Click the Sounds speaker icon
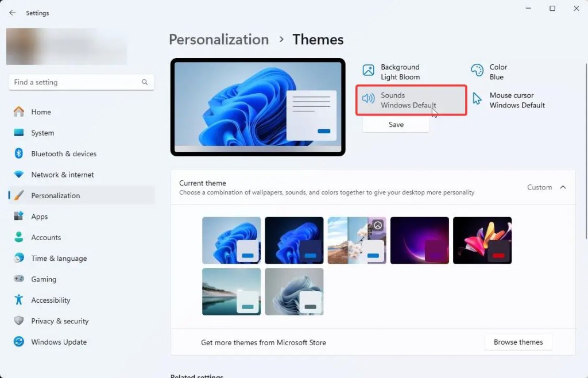 coord(368,99)
